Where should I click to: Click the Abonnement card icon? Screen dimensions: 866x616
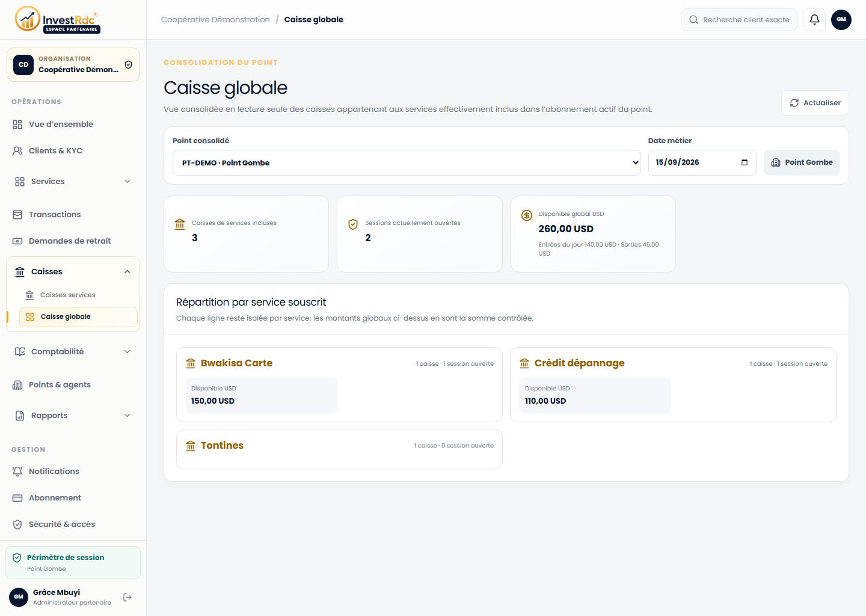[x=17, y=498]
